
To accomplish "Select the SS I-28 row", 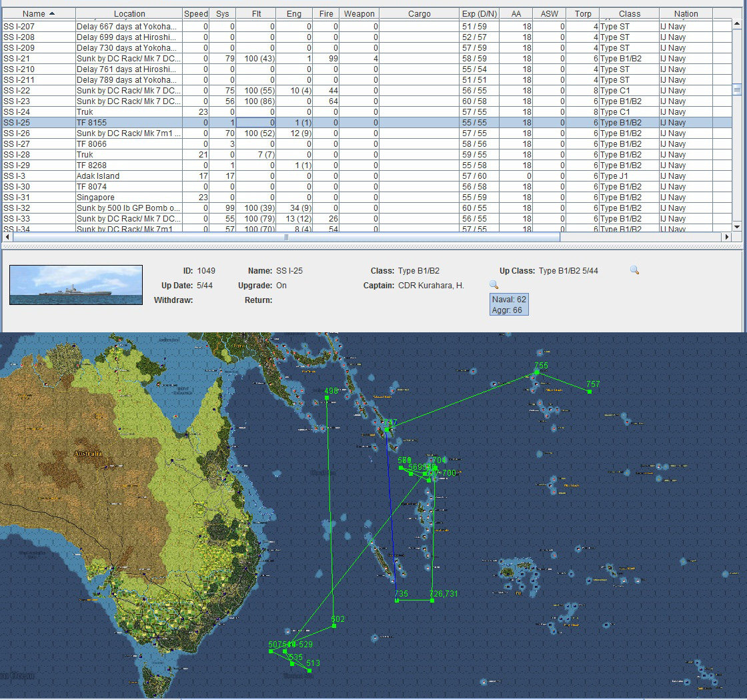I will coord(367,155).
